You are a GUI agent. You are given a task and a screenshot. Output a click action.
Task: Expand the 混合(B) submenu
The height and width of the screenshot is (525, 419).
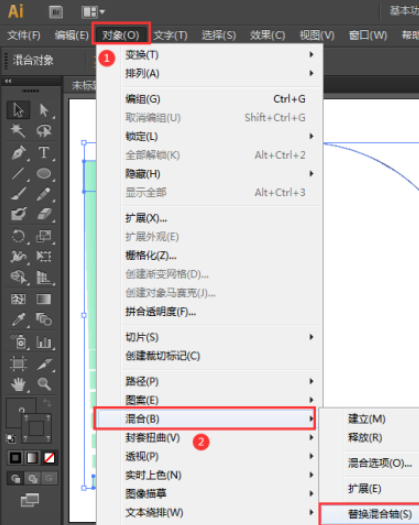(205, 419)
